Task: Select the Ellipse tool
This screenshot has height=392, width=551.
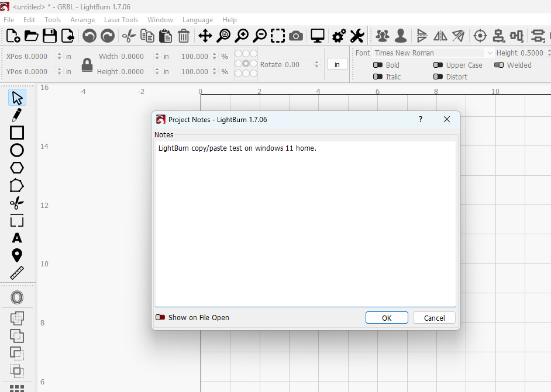Action: tap(17, 150)
